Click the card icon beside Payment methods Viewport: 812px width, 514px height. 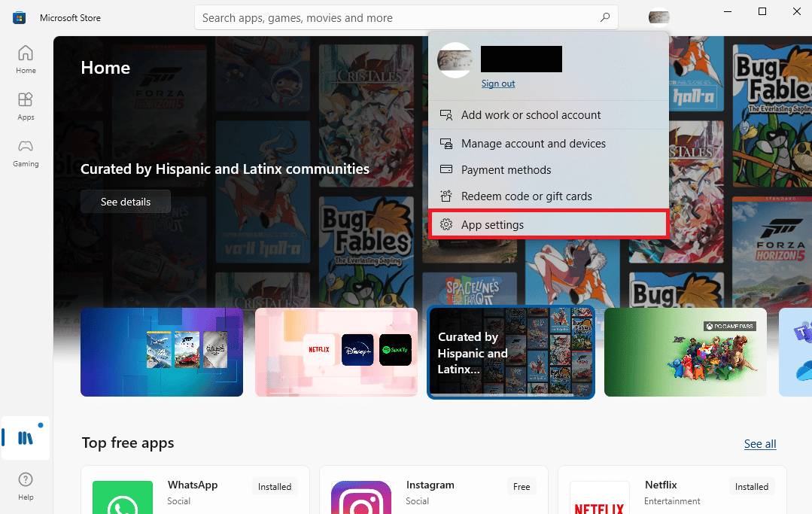click(446, 169)
